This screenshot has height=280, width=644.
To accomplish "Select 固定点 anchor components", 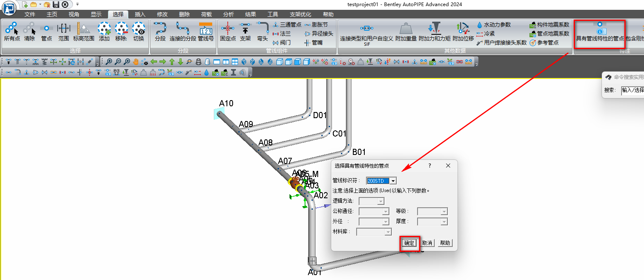I will click(x=228, y=31).
